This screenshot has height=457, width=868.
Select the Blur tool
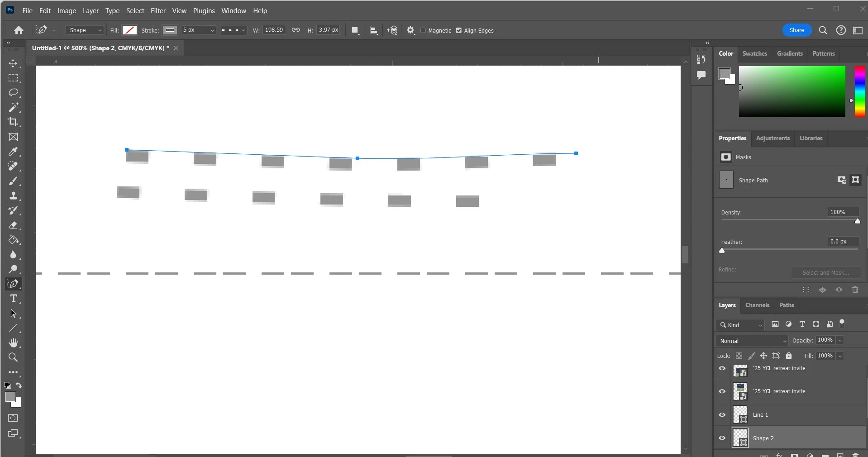click(13, 254)
